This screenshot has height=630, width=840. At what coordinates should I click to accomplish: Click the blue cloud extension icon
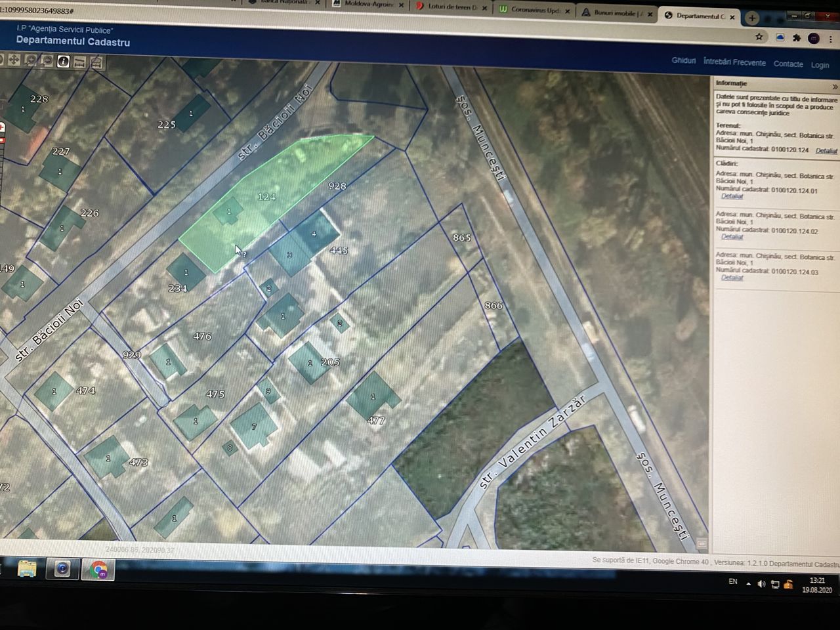click(780, 37)
